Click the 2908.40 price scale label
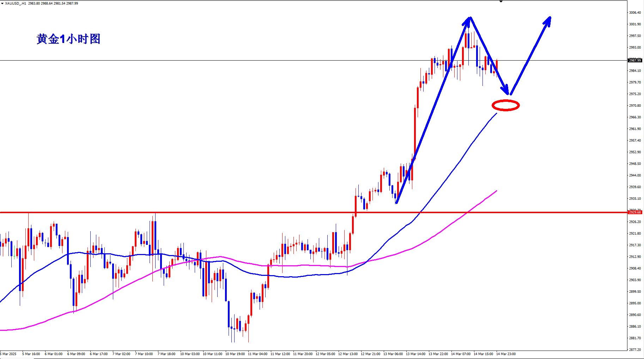This screenshot has height=359, width=644. 635,268
